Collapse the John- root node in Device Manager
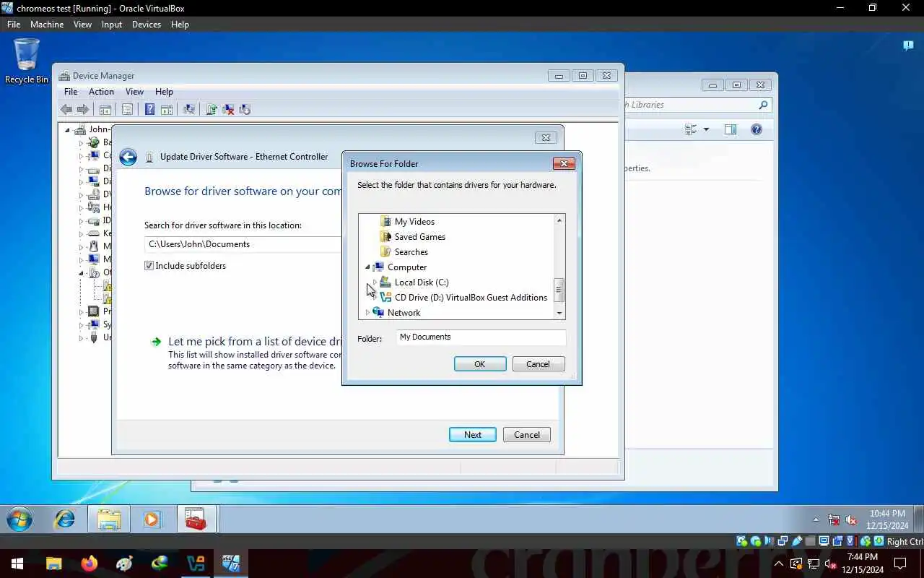The image size is (924, 578). click(68, 130)
